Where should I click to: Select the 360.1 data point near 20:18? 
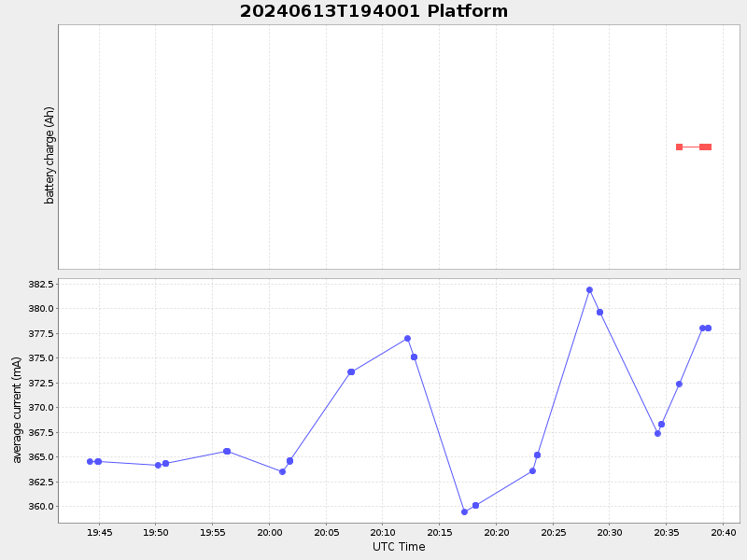pos(475,506)
